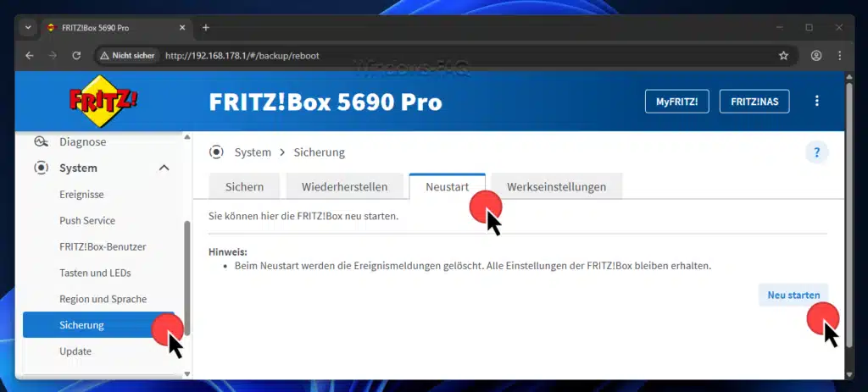
Task: Close the FRITZ!Box 5690 Pro tab
Action: click(182, 28)
